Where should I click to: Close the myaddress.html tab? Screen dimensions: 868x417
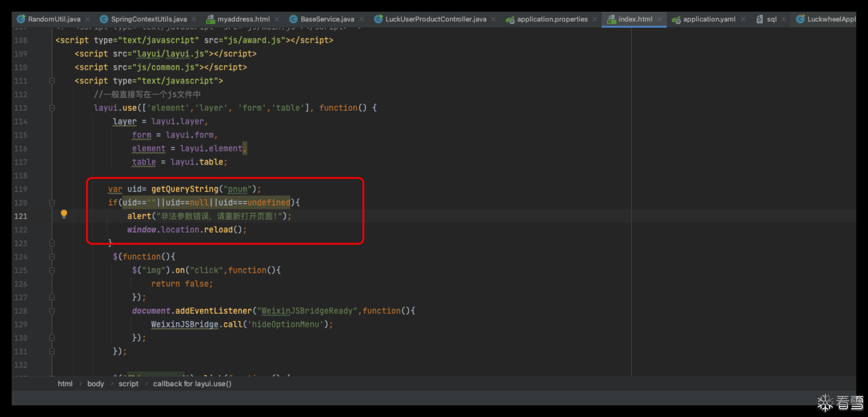[x=277, y=19]
